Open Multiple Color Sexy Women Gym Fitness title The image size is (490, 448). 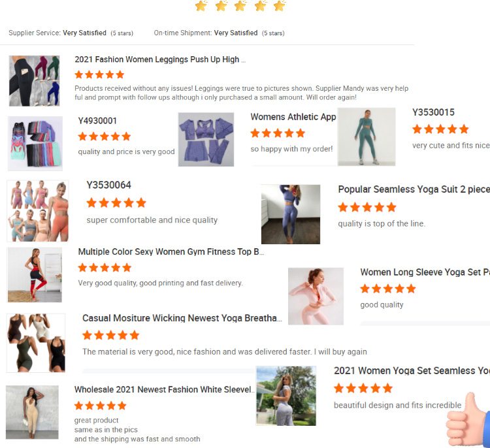click(x=171, y=251)
